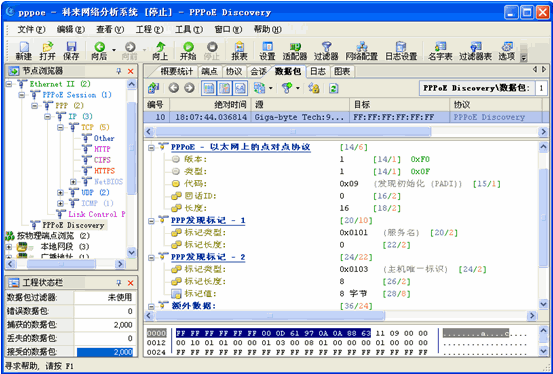Click the 打开 (Open) toolbar icon
The height and width of the screenshot is (374, 553).
[x=48, y=51]
